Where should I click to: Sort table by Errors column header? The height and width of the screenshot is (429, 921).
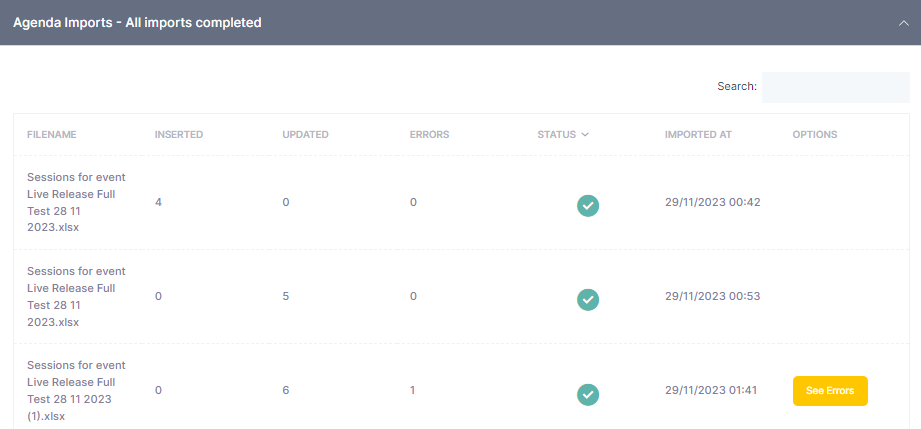(x=429, y=135)
